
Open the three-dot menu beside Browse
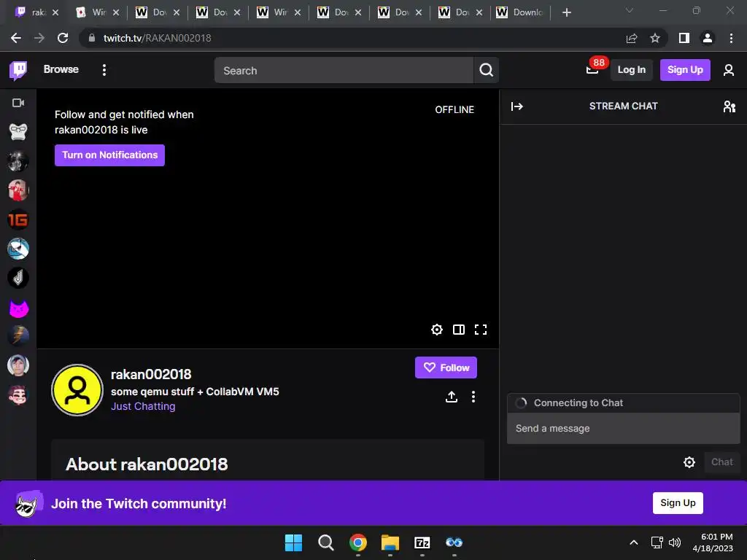[x=104, y=70]
